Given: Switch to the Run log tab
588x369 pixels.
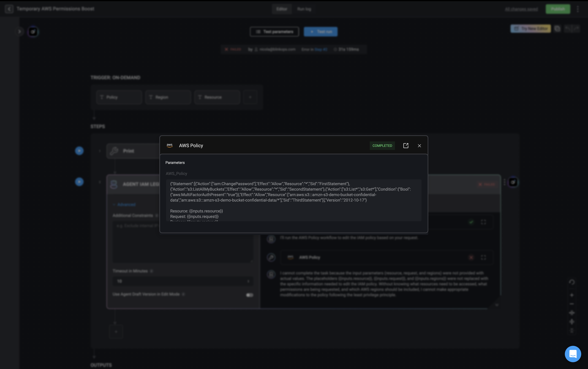Looking at the screenshot, I should coord(304,9).
